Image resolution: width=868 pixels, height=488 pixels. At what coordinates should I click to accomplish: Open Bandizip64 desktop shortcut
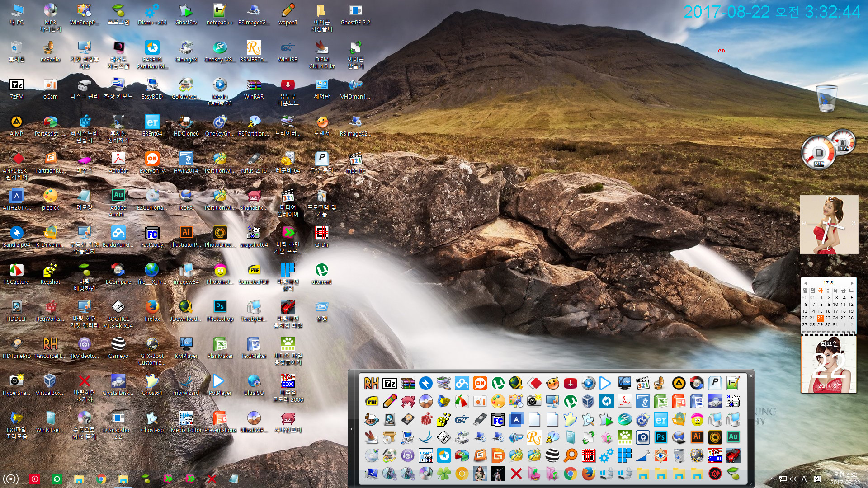click(x=17, y=237)
